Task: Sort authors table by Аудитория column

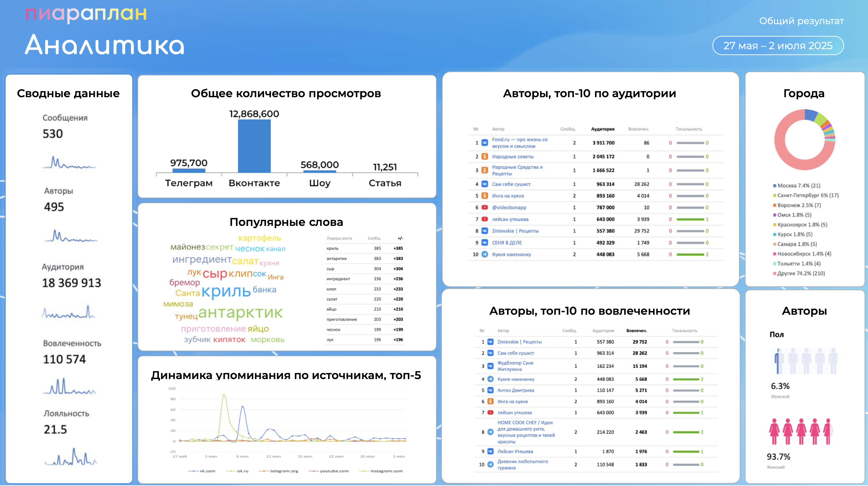Action: coord(602,129)
